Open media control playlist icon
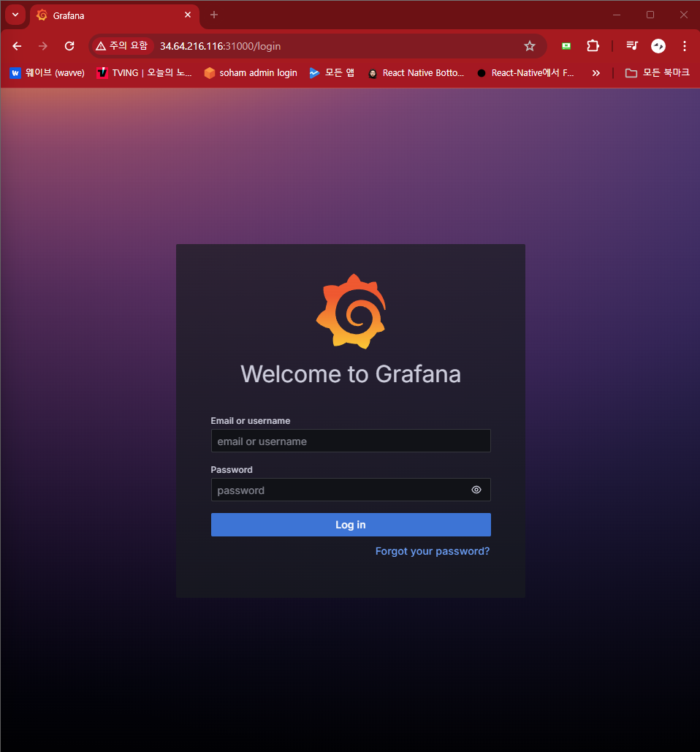Image resolution: width=700 pixels, height=752 pixels. coord(632,46)
